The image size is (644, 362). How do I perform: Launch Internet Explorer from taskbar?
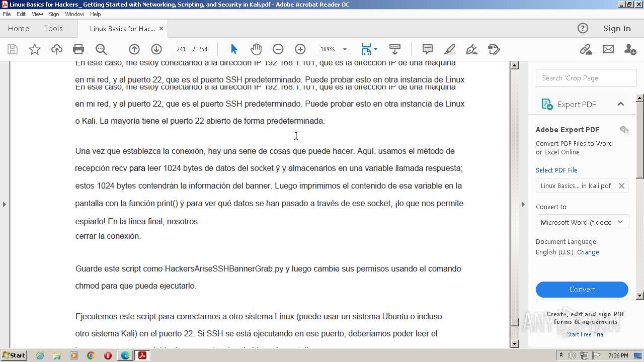pos(40,355)
